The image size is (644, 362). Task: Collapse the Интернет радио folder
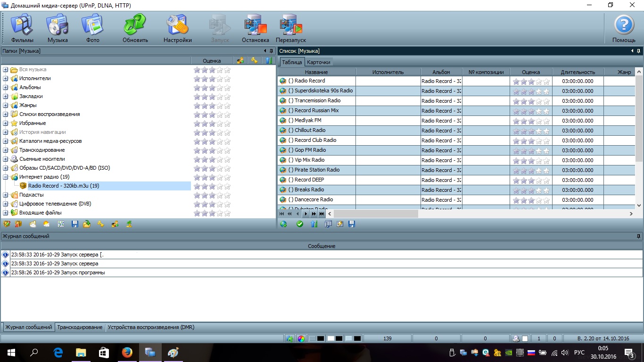tap(6, 177)
